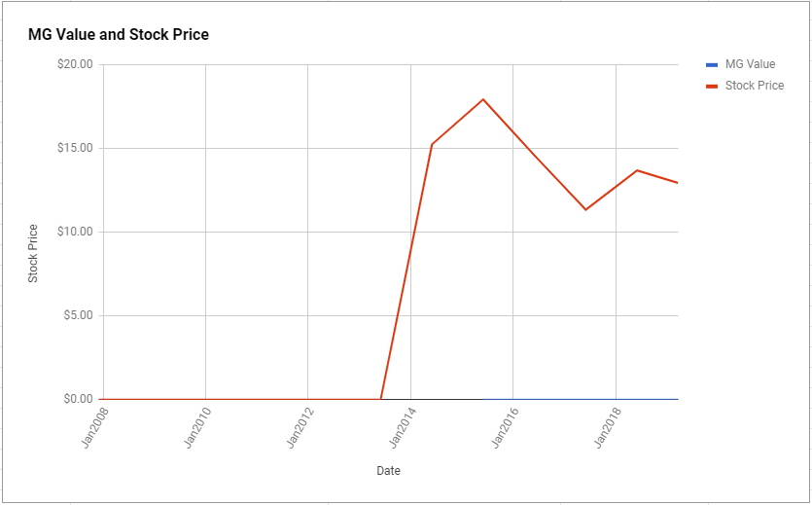Click the $5.00 y-axis label

coord(78,315)
